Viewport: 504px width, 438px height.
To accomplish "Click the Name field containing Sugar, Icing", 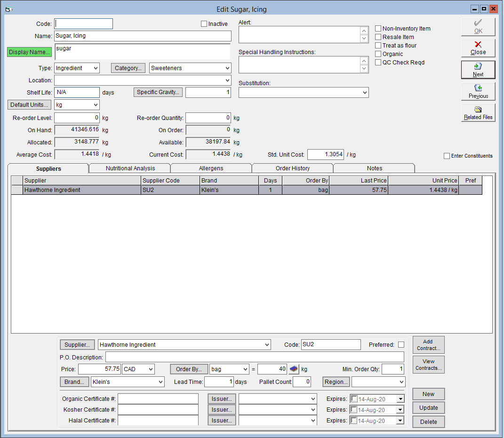I will pyautogui.click(x=143, y=36).
